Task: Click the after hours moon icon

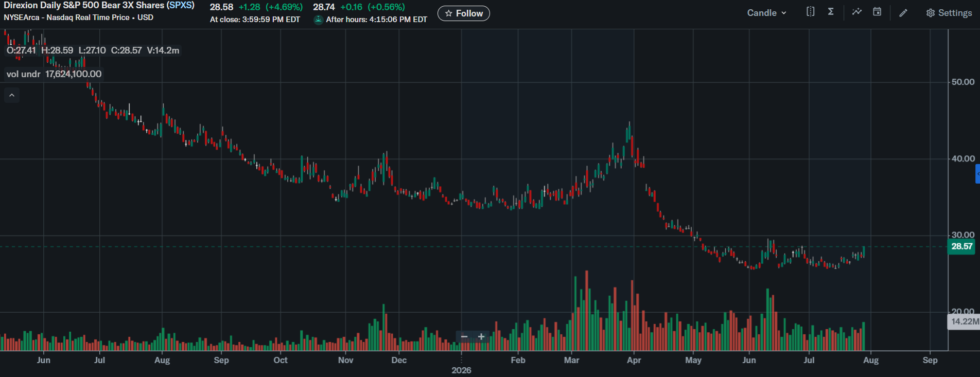Action: point(319,20)
